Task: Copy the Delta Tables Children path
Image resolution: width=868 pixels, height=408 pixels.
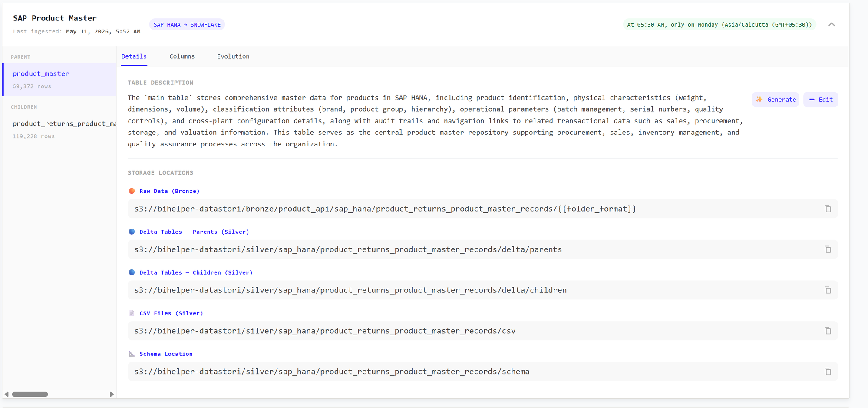Action: point(828,290)
